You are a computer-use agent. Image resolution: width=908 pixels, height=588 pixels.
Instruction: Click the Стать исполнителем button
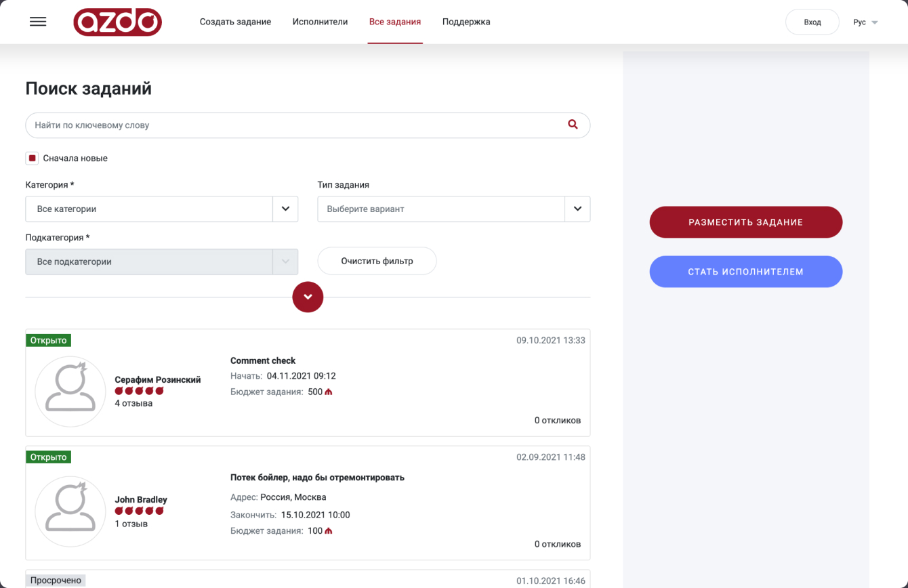pos(746,272)
